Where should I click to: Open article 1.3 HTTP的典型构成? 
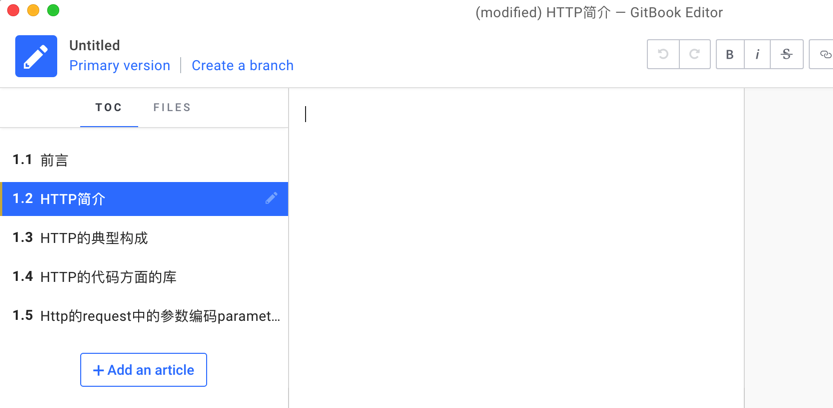[94, 238]
